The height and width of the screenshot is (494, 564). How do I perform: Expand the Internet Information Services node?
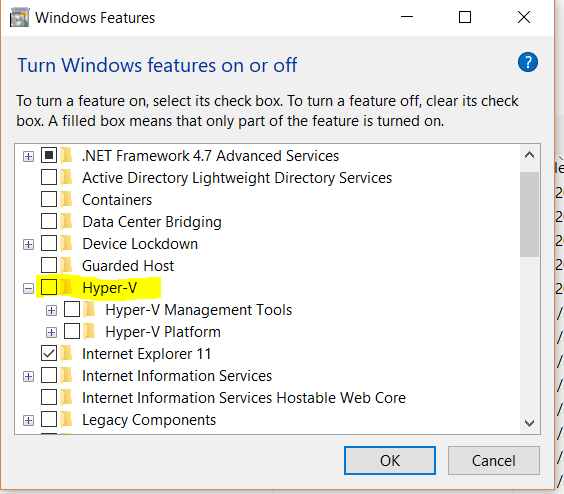[28, 376]
